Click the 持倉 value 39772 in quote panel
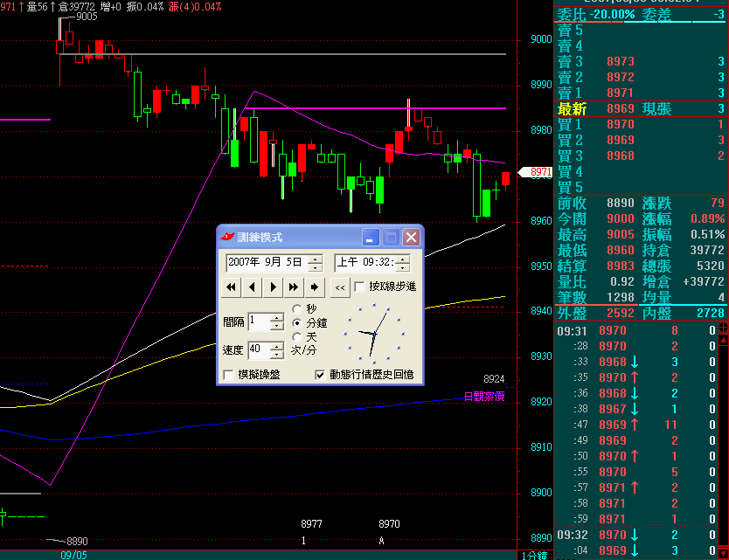 [x=706, y=251]
